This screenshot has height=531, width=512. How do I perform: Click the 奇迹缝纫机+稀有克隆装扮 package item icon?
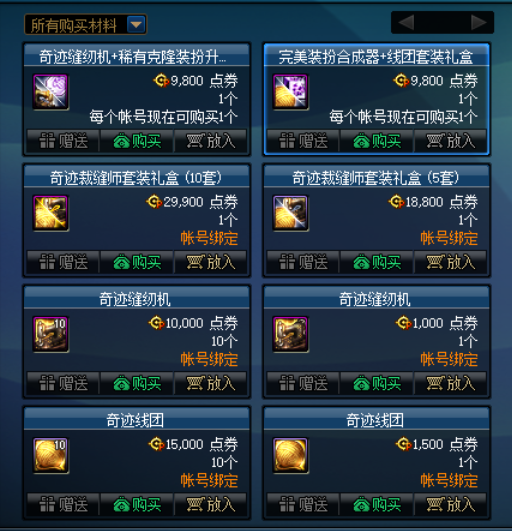(51, 92)
